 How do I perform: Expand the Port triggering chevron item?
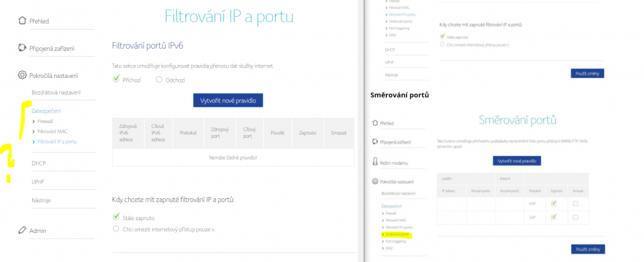[x=398, y=241]
